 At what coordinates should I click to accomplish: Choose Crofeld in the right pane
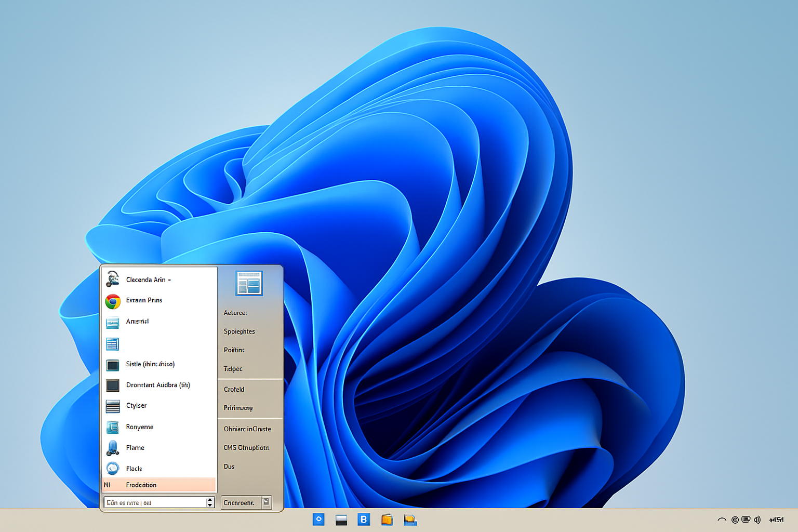pyautogui.click(x=234, y=389)
